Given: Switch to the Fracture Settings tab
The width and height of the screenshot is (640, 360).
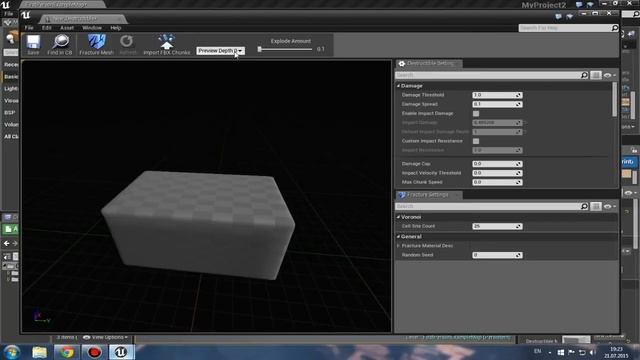Looking at the screenshot, I should (429, 195).
